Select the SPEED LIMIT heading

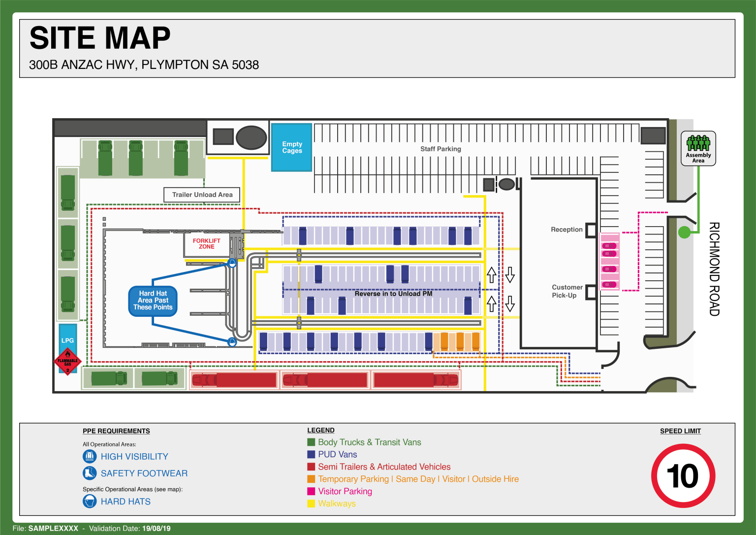click(x=680, y=431)
